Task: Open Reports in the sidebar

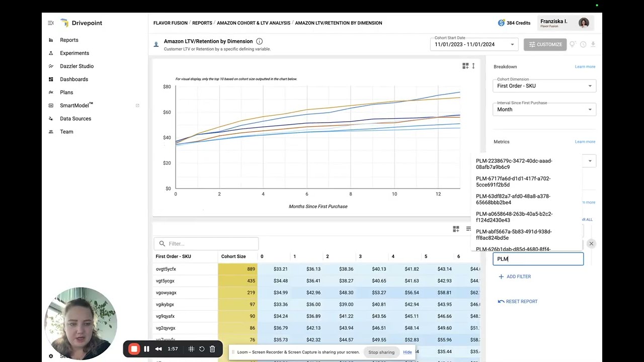Action: click(x=69, y=40)
